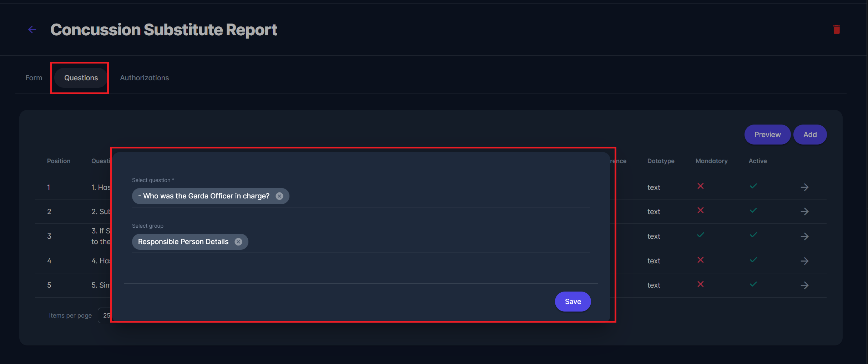Viewport: 868px width, 364px height.
Task: Click the Add button
Action: 810,135
